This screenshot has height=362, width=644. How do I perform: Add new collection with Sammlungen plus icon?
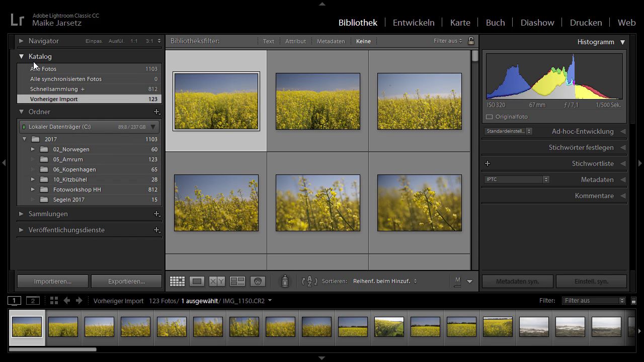click(156, 214)
